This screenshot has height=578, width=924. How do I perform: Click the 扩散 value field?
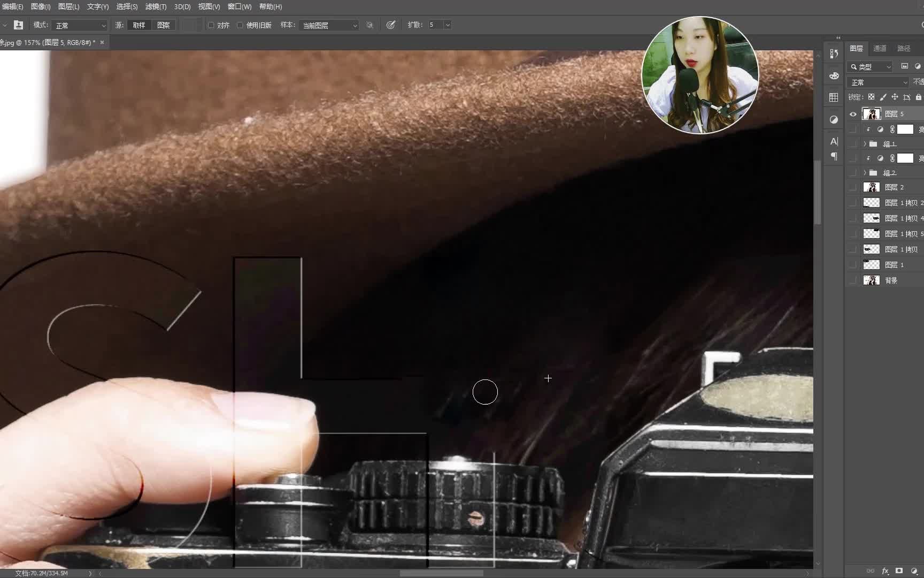point(435,25)
